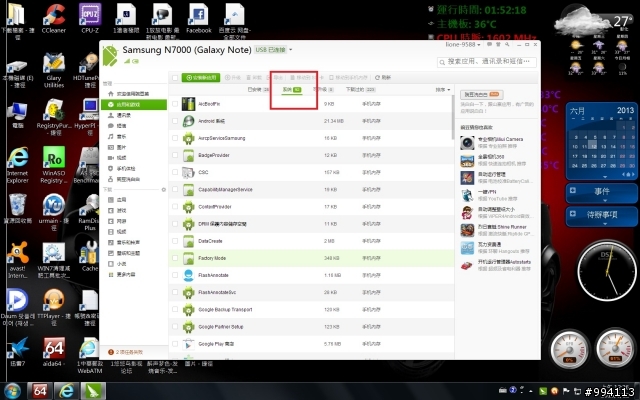Open phone checkup via the shield sidebar icon
Viewport: 640px width, 400px height.
111,168
